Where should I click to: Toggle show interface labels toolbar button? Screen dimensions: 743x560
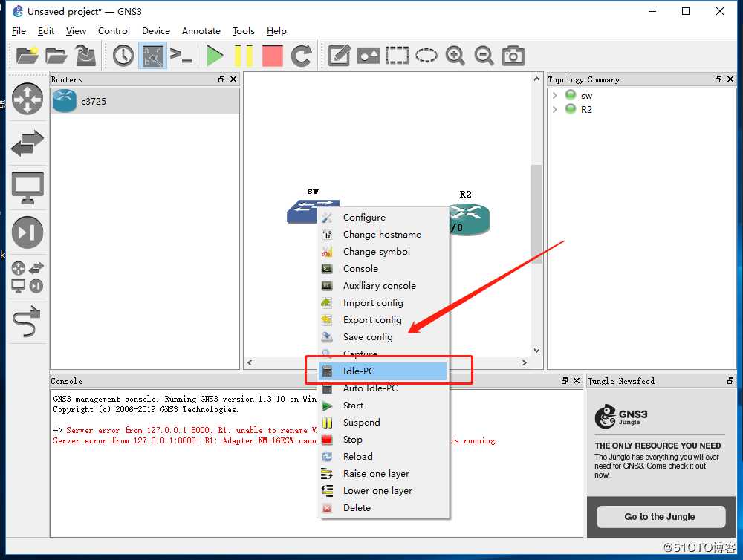coord(152,56)
